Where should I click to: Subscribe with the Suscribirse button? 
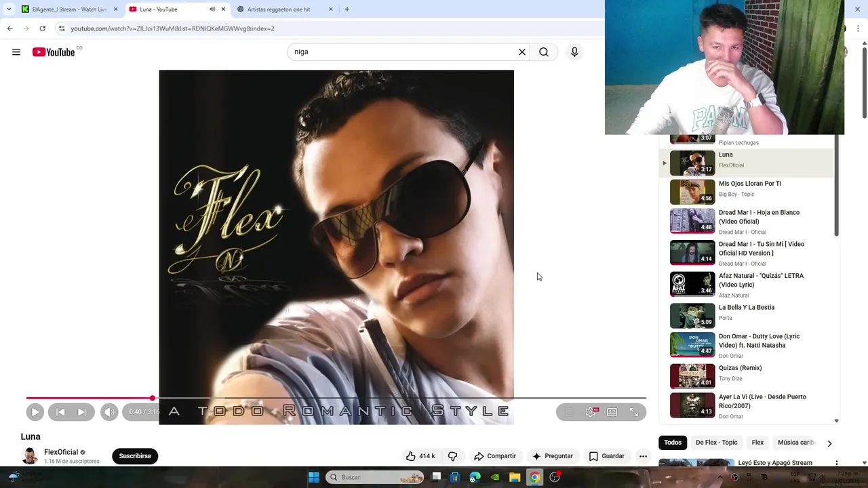click(x=135, y=456)
